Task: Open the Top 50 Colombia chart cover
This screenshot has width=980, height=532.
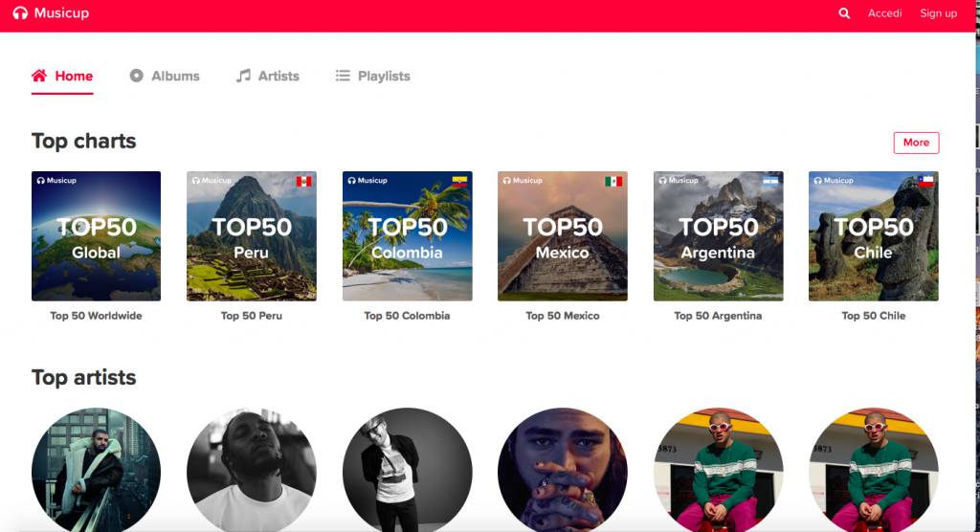Action: click(407, 236)
